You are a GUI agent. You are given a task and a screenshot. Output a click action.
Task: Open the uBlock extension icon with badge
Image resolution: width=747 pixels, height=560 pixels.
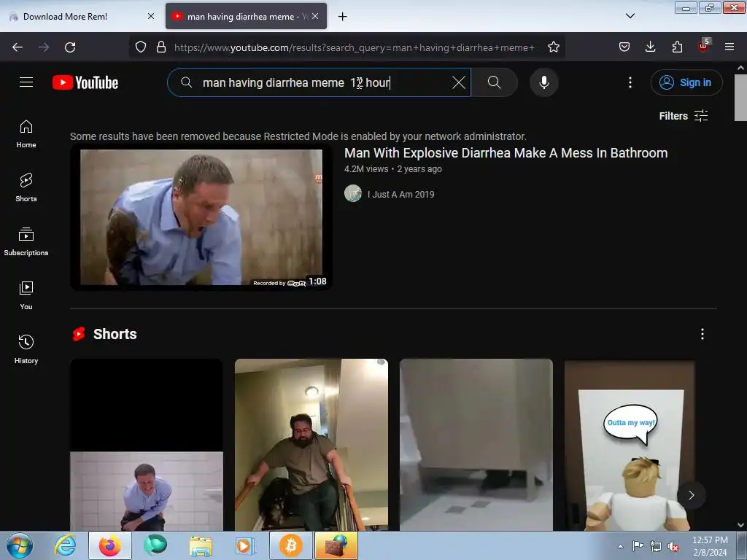pos(704,46)
